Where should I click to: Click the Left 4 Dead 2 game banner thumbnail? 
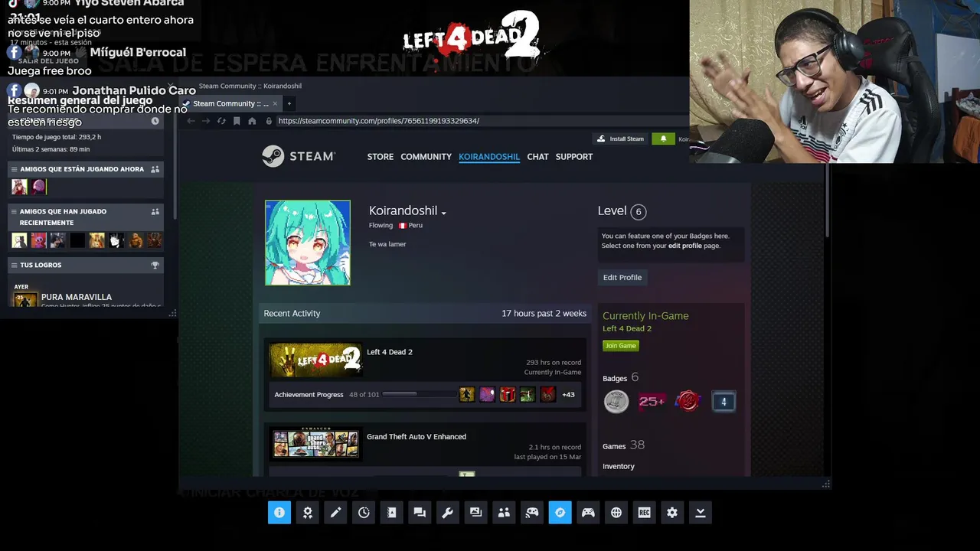[x=315, y=360]
